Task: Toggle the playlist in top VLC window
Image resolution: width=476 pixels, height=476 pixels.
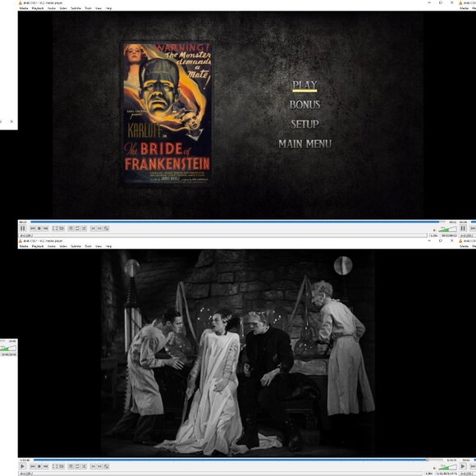Action: (71, 228)
